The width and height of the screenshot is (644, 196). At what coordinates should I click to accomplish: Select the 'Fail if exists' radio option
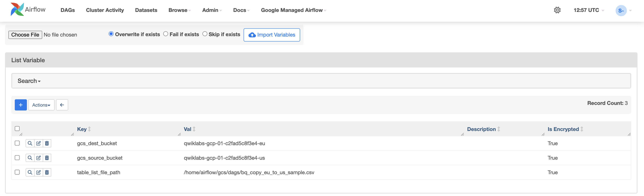[165, 34]
